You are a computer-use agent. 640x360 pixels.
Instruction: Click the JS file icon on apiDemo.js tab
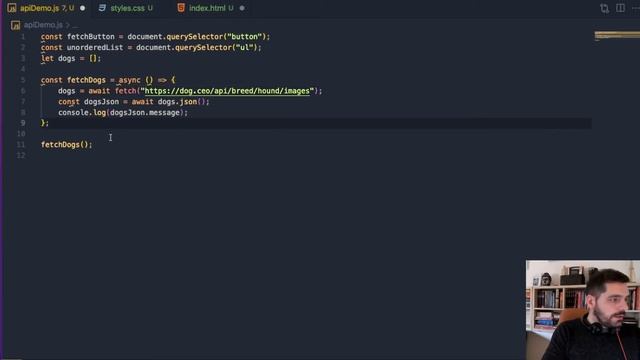pyautogui.click(x=12, y=8)
